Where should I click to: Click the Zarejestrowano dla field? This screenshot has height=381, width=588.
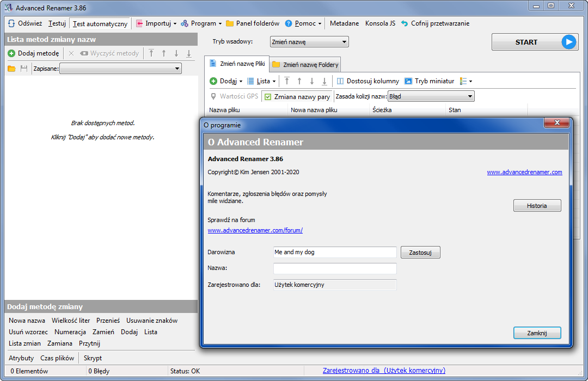[x=335, y=285]
